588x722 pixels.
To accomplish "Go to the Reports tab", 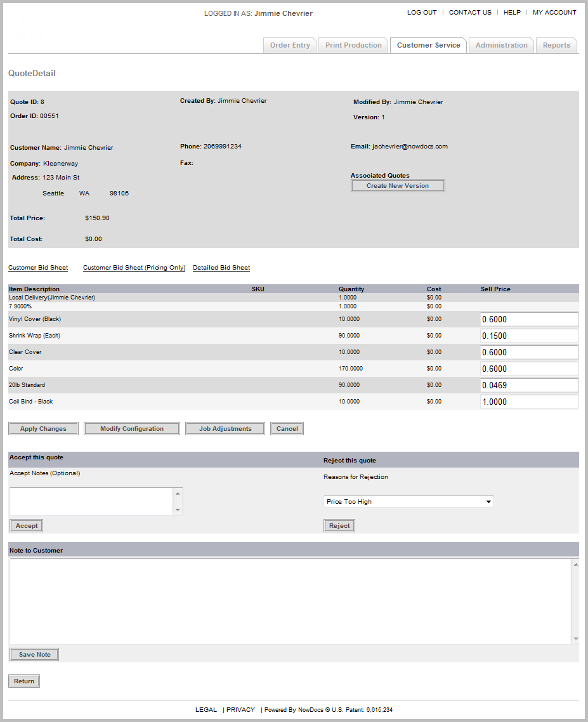I will [556, 45].
